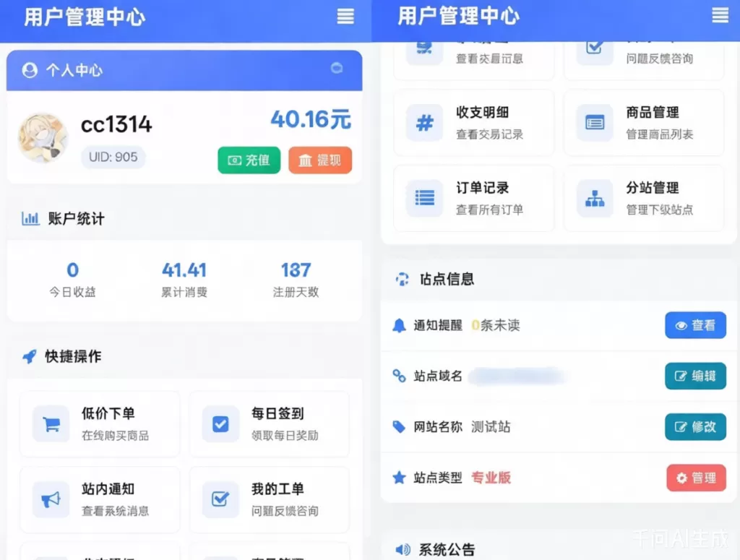Open 分站管理 via sitemap icon
Image resolution: width=740 pixels, height=560 pixels.
point(595,198)
